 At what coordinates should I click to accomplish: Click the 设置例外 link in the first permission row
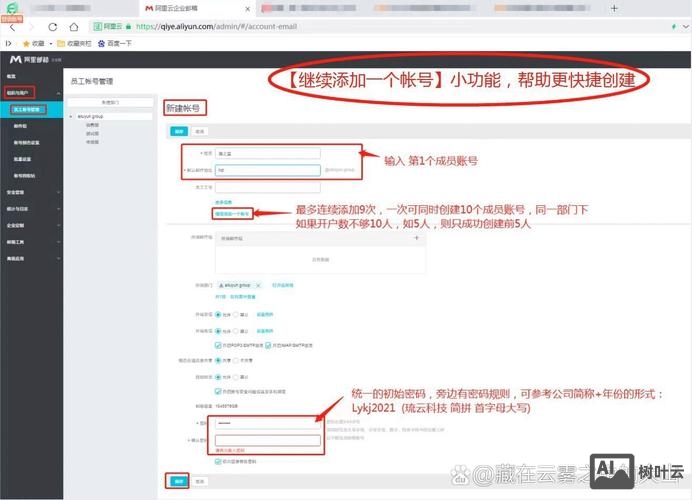[x=265, y=315]
